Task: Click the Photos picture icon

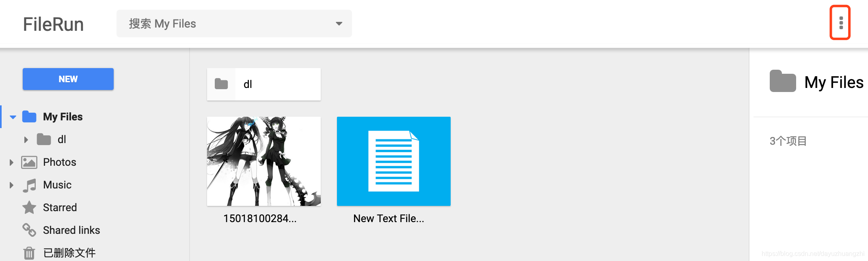Action: tap(29, 162)
